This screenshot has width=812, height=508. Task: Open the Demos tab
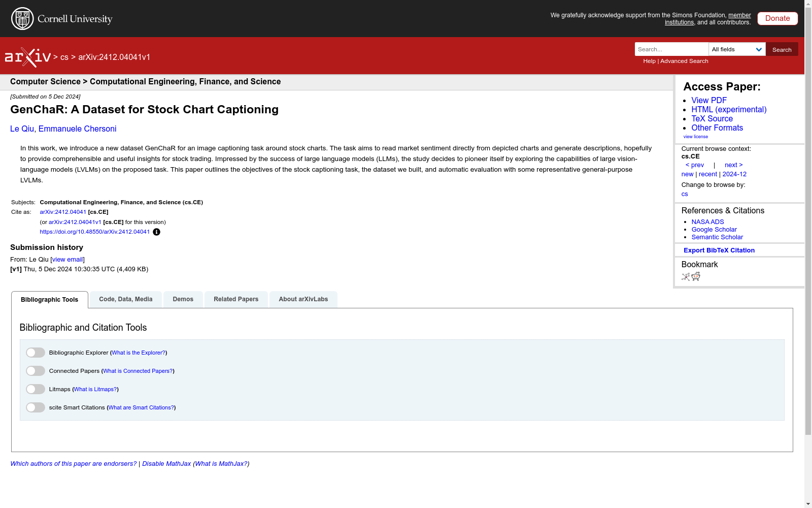(183, 299)
